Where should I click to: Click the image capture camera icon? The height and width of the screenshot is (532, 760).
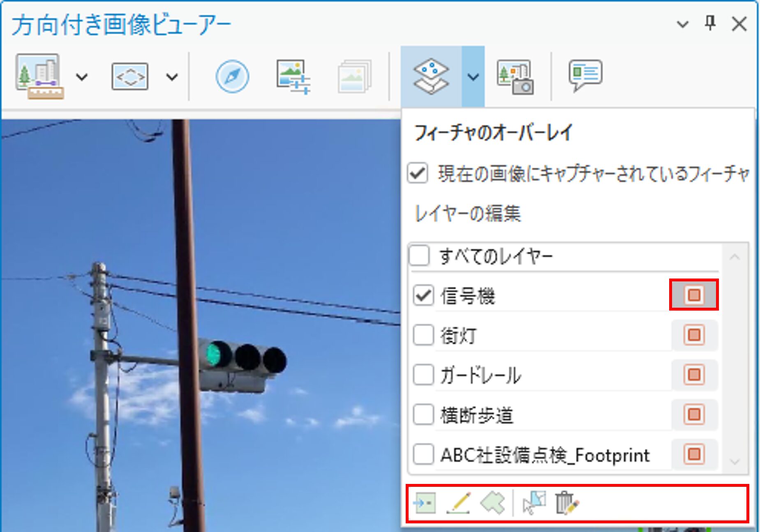point(515,76)
